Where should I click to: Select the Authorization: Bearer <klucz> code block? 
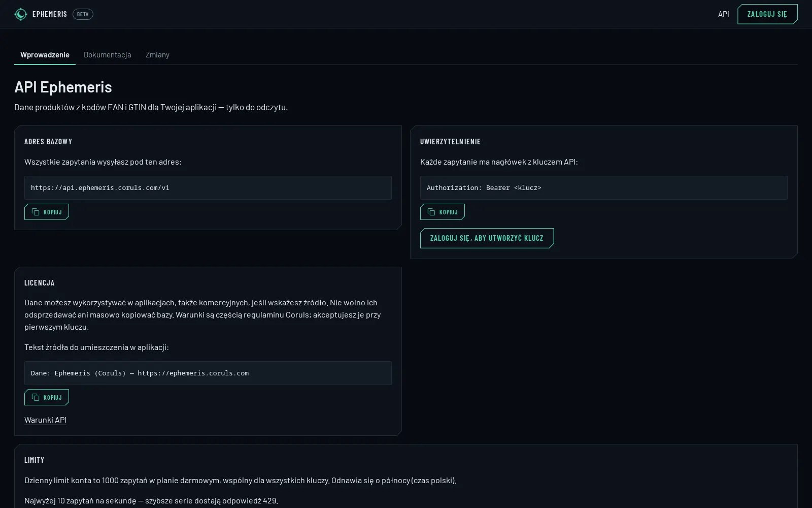[604, 187]
